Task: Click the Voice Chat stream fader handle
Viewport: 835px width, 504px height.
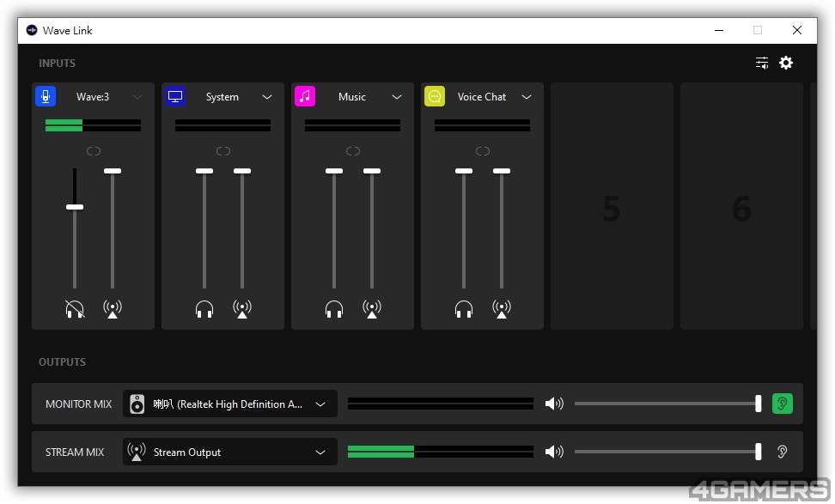Action: 502,171
